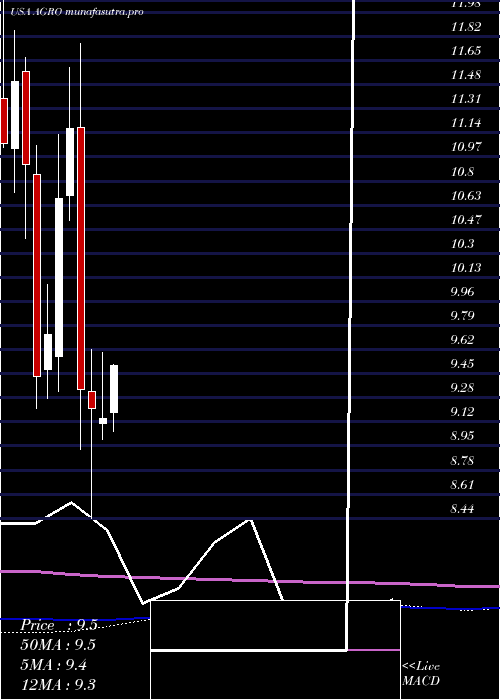
Task: Click the '<<Live MACD' label
Action: coord(421,673)
